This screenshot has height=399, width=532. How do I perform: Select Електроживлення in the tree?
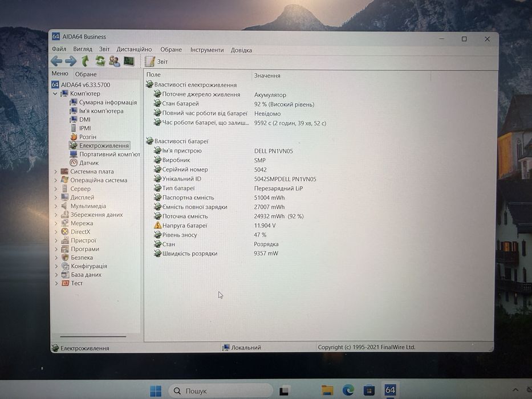(x=99, y=145)
